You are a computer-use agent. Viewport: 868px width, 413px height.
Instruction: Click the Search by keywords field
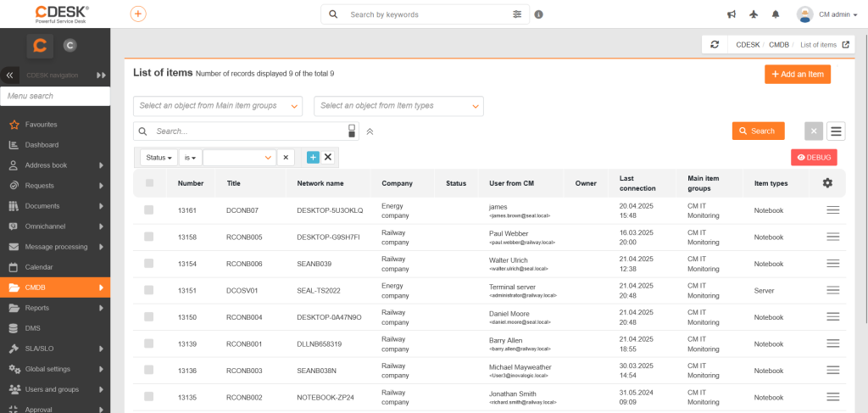426,14
